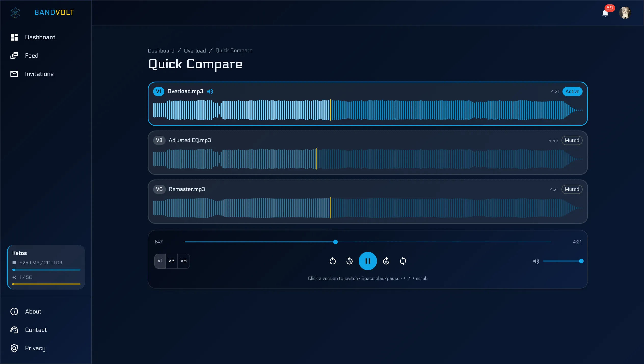Go to Overload breadcrumb link

[195, 50]
